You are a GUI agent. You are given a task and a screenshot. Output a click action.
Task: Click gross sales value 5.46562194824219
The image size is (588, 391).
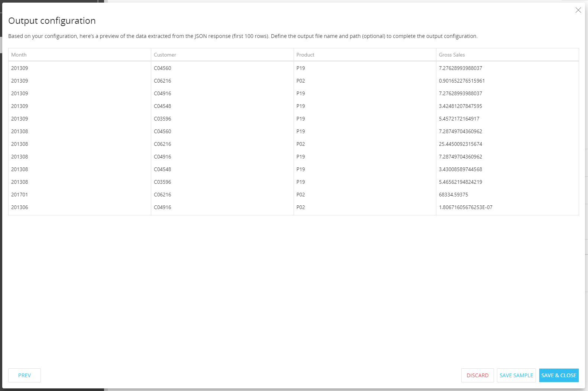coord(460,182)
